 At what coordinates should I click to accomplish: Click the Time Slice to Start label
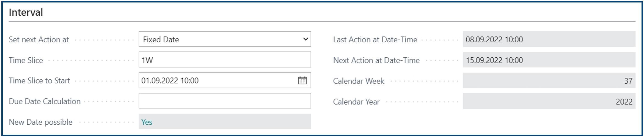coord(39,80)
